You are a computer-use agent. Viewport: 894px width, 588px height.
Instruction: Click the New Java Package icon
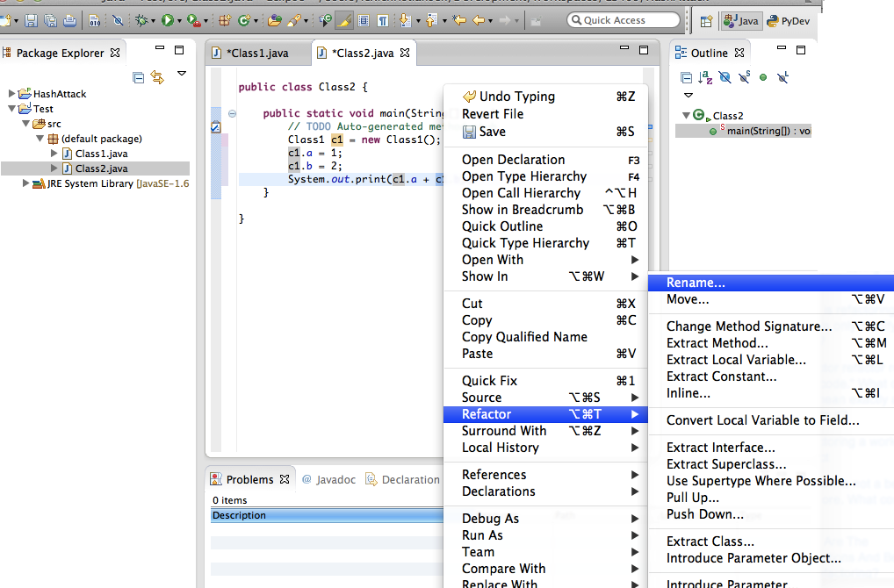(x=225, y=21)
